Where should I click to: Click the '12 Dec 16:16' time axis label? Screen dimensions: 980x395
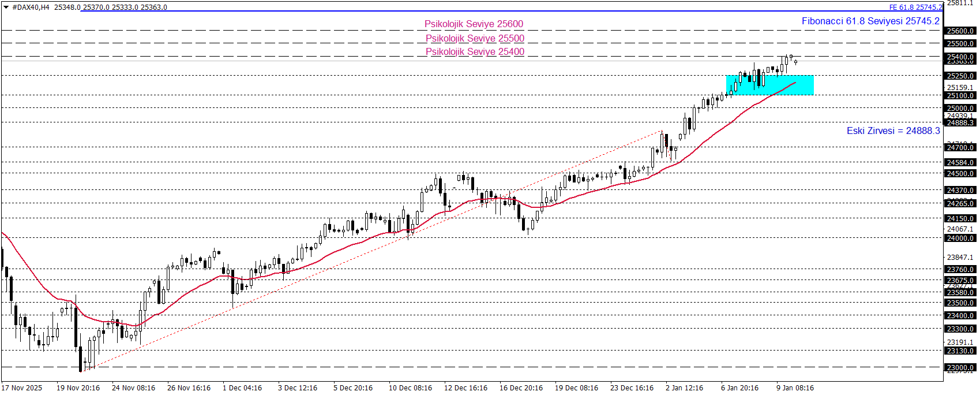465,388
